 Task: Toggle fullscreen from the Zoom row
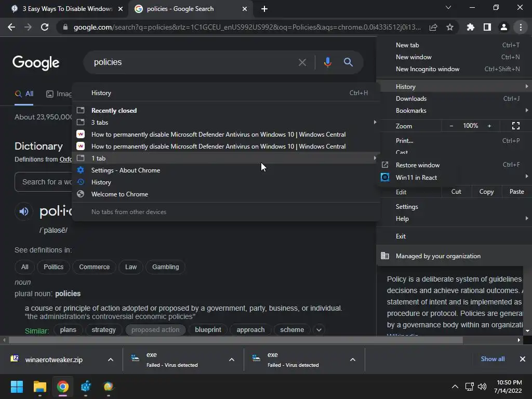click(516, 126)
